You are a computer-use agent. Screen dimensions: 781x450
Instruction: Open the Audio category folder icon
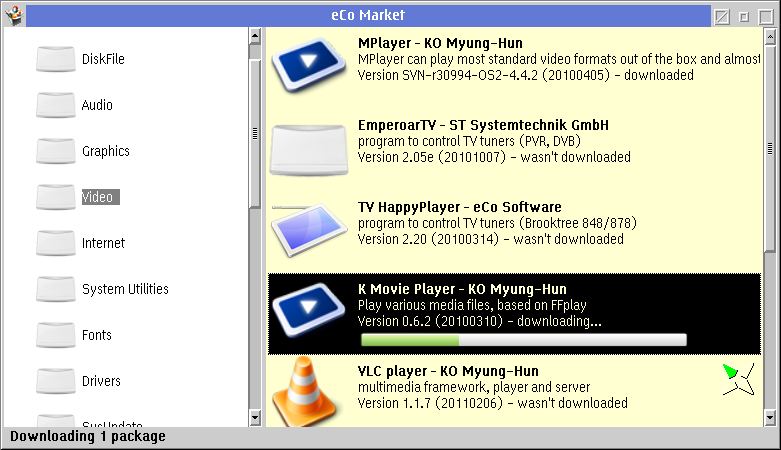coord(55,105)
